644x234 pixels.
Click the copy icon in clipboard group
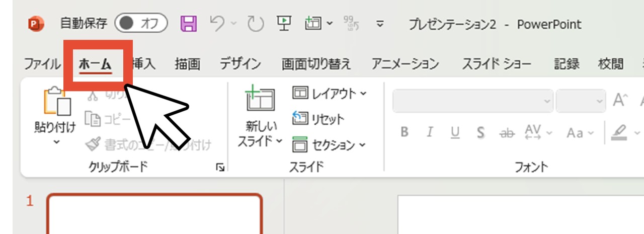(x=93, y=119)
